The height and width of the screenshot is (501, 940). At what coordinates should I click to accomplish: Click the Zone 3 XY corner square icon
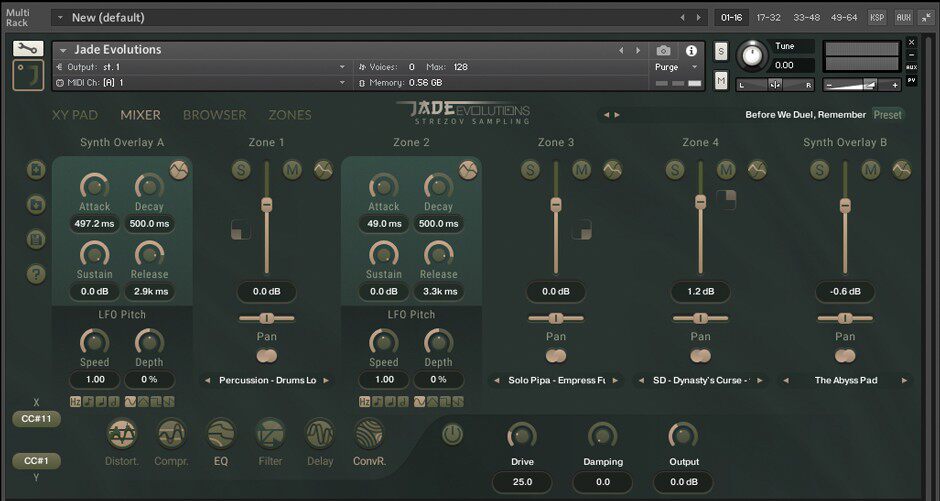[582, 229]
